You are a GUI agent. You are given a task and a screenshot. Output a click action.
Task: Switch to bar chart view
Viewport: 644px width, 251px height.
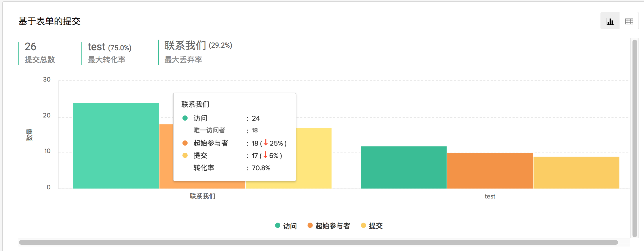click(x=610, y=21)
